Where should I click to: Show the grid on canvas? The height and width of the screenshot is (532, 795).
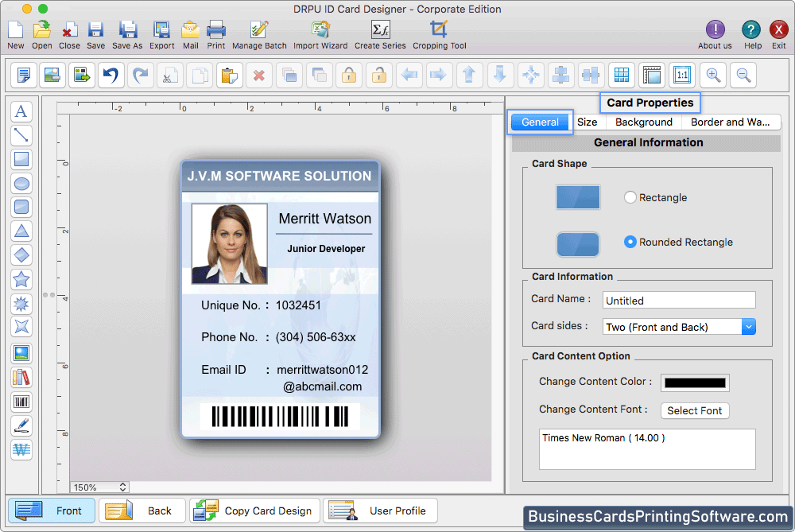[x=622, y=76]
